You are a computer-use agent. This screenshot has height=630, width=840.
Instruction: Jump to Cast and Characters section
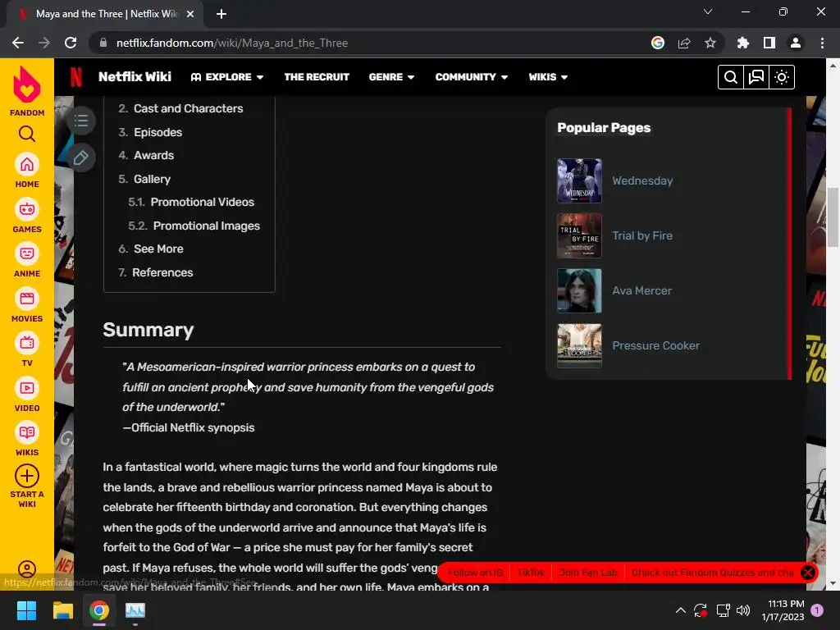[x=188, y=109]
